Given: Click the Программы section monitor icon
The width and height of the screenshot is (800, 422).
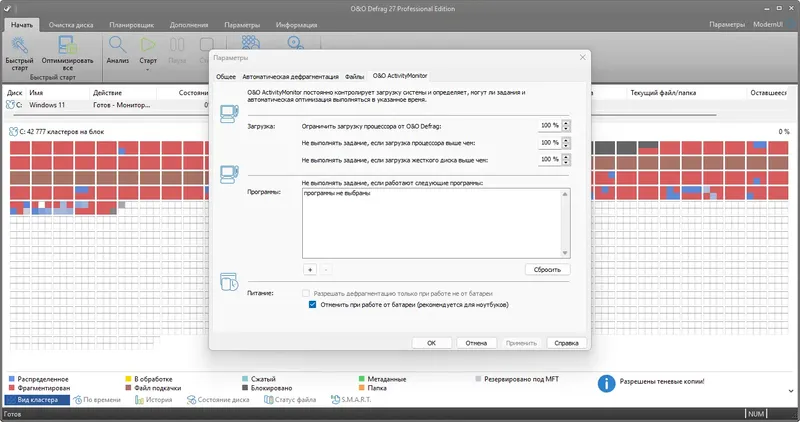Looking at the screenshot, I should click(229, 174).
